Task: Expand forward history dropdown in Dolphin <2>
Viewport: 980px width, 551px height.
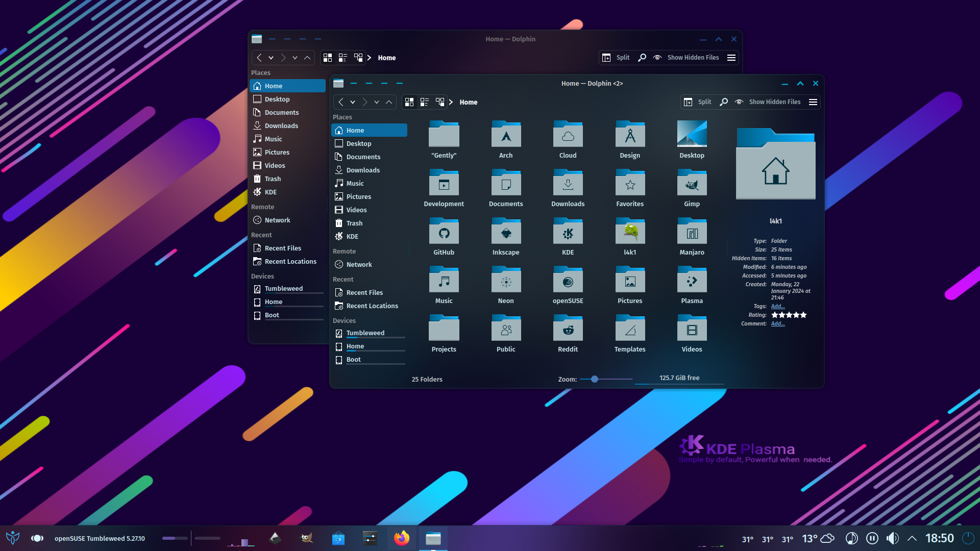Action: (377, 102)
